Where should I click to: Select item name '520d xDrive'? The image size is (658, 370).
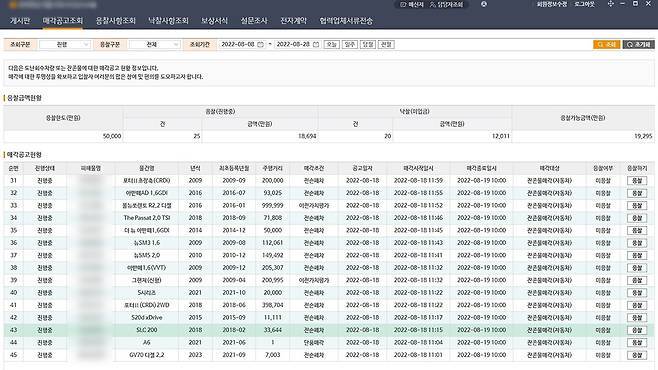click(146, 318)
